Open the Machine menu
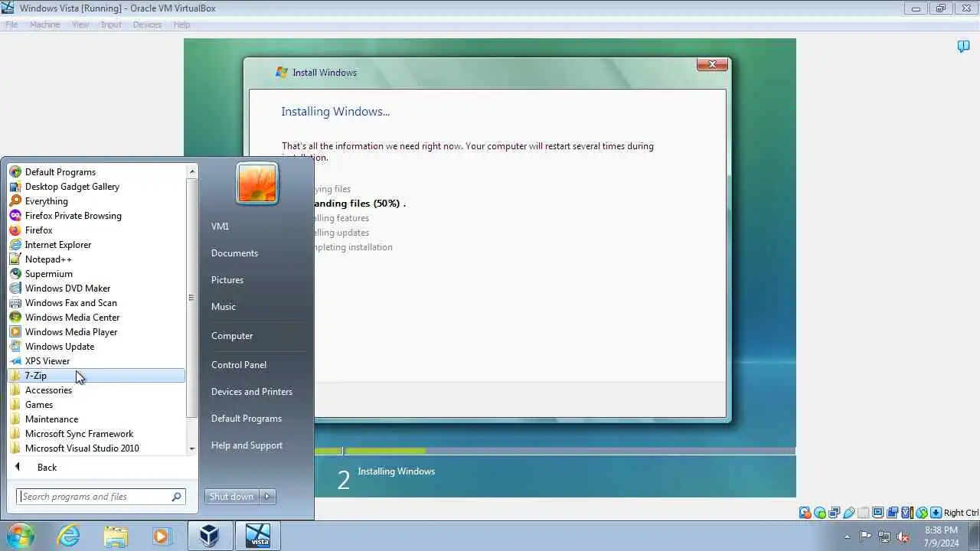This screenshot has width=980, height=551. [44, 24]
